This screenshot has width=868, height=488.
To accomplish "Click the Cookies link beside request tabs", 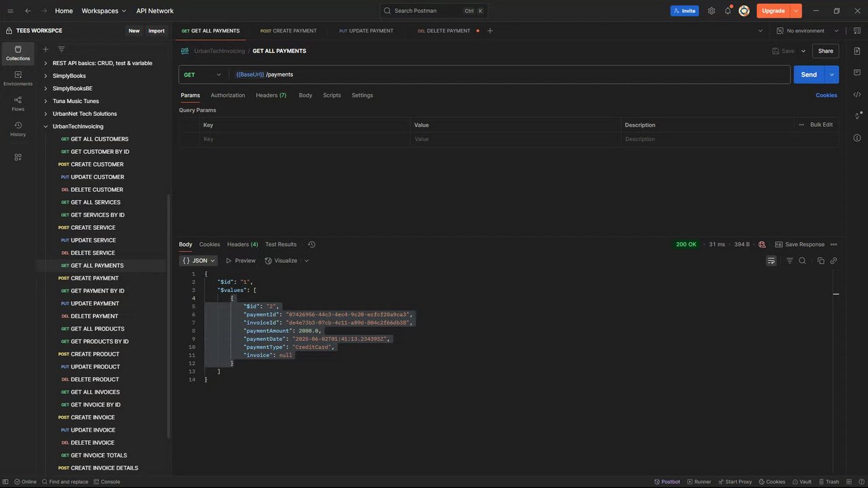I will click(826, 96).
